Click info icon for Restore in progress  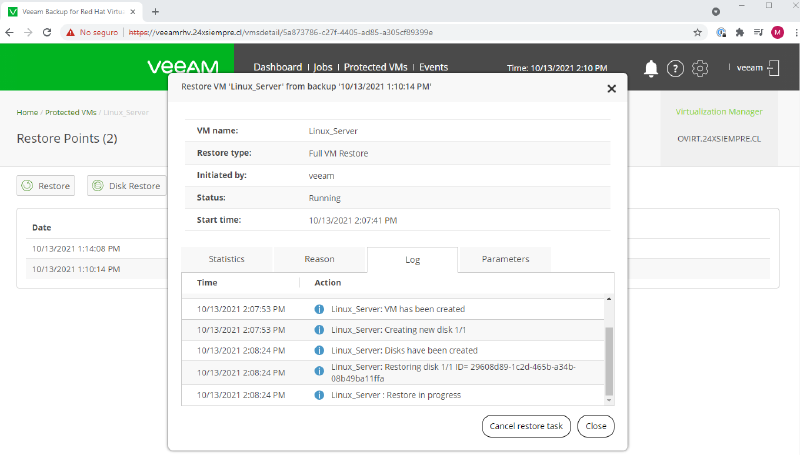(319, 395)
